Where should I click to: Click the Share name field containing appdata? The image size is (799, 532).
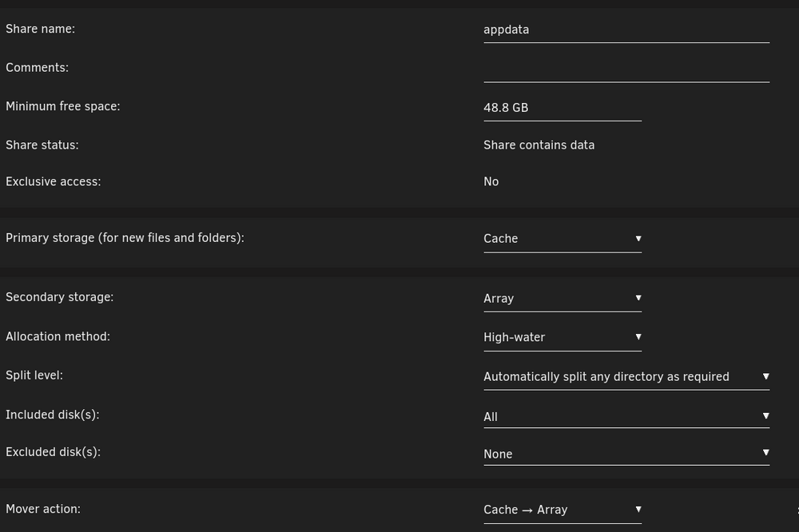click(x=626, y=30)
